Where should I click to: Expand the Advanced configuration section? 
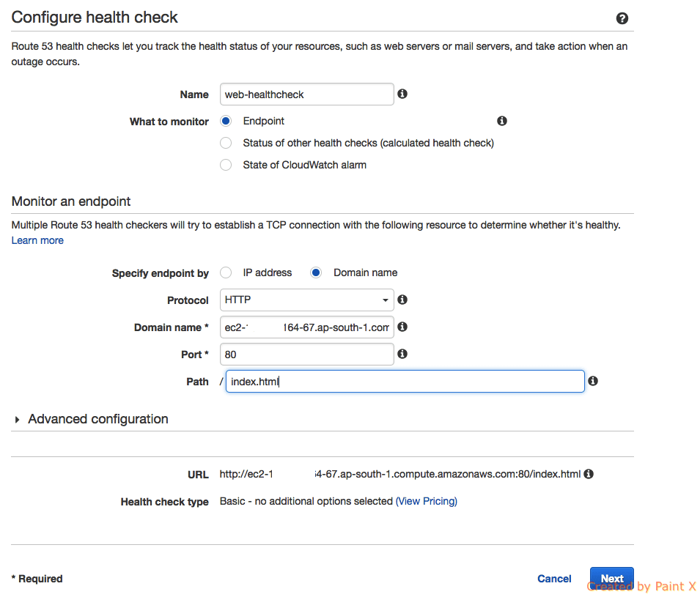(92, 419)
